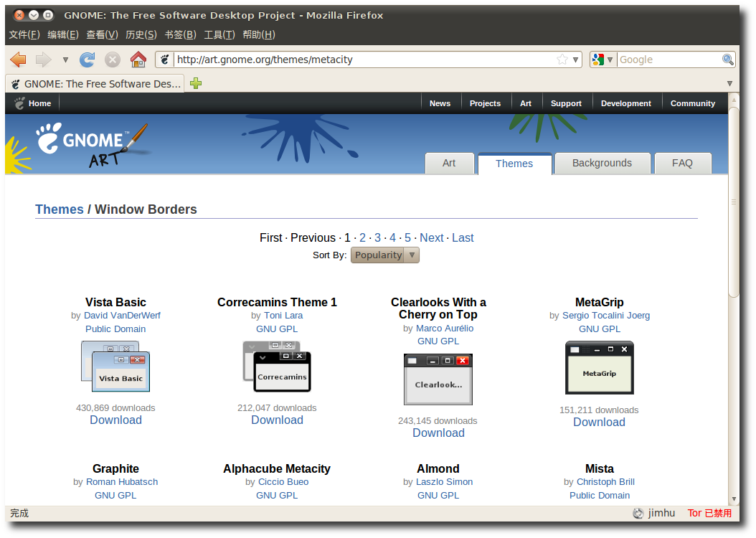Switch to the Art page tab
The height and width of the screenshot is (538, 756).
[x=449, y=164]
